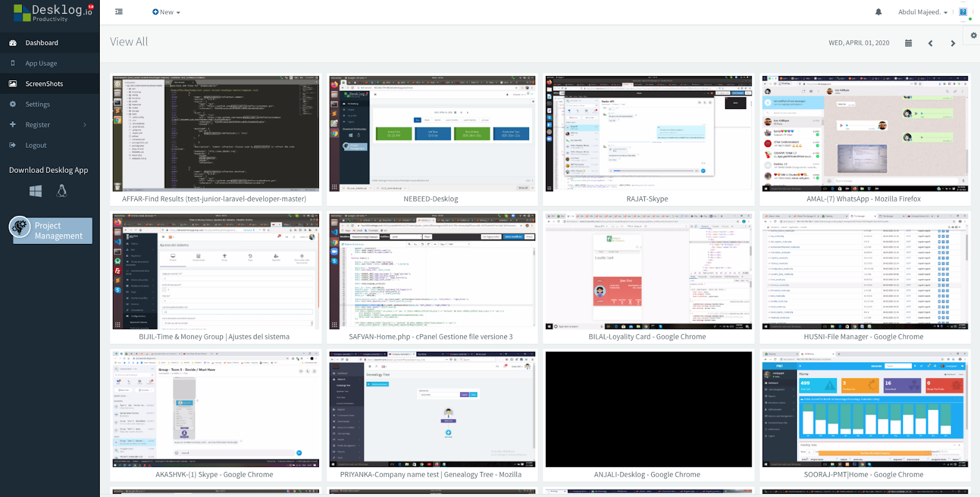Click the WED, APRIL 01, 2020 date text

tap(859, 43)
